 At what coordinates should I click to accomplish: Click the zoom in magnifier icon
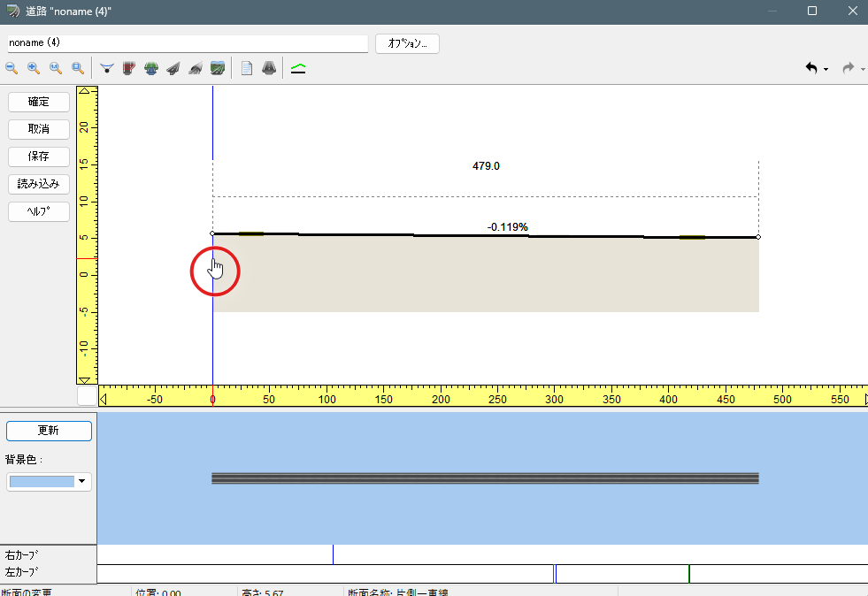[34, 69]
